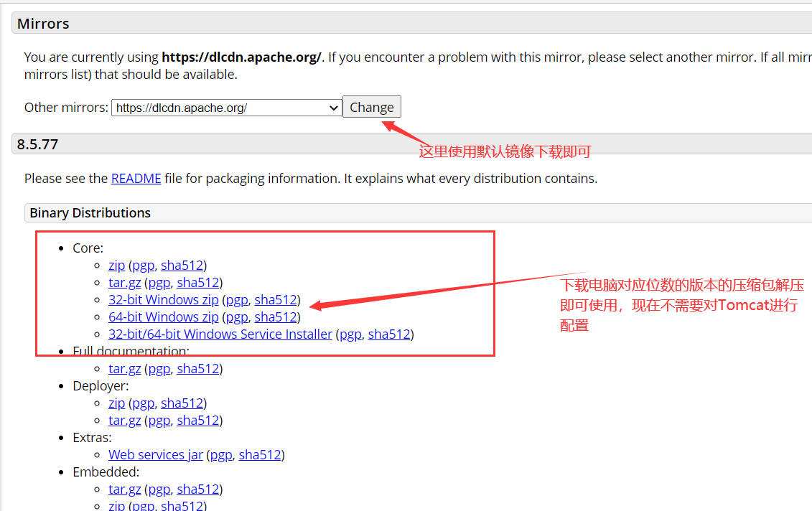Screen dimensions: 812x511
Task: Download the Web services jar
Action: pyautogui.click(x=155, y=455)
